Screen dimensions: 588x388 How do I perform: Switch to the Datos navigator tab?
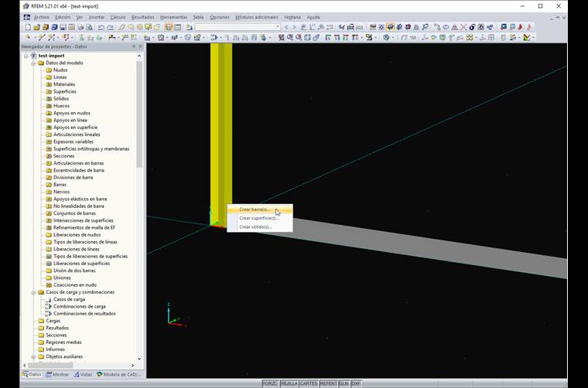tap(32, 374)
